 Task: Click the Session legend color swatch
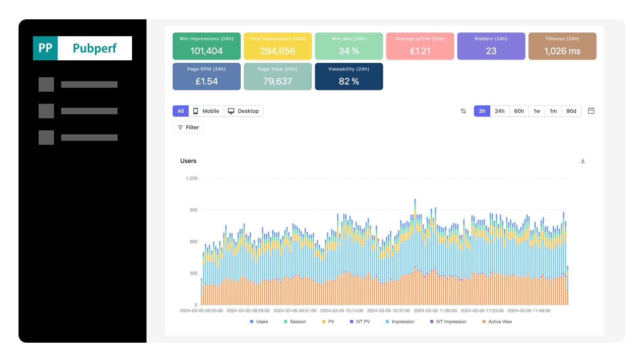click(x=285, y=322)
